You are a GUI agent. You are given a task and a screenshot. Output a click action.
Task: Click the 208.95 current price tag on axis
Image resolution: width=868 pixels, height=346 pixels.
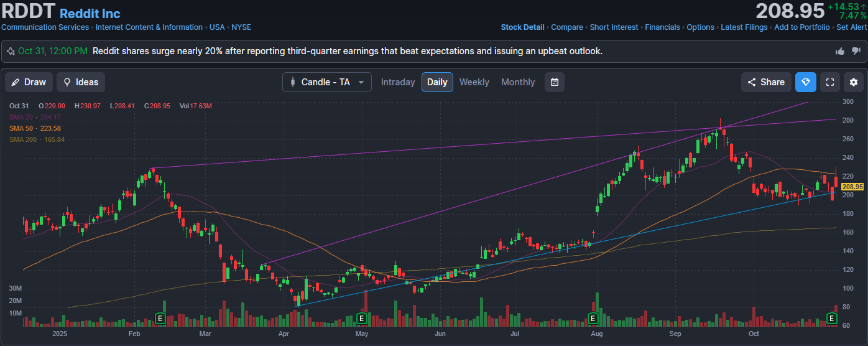click(853, 187)
